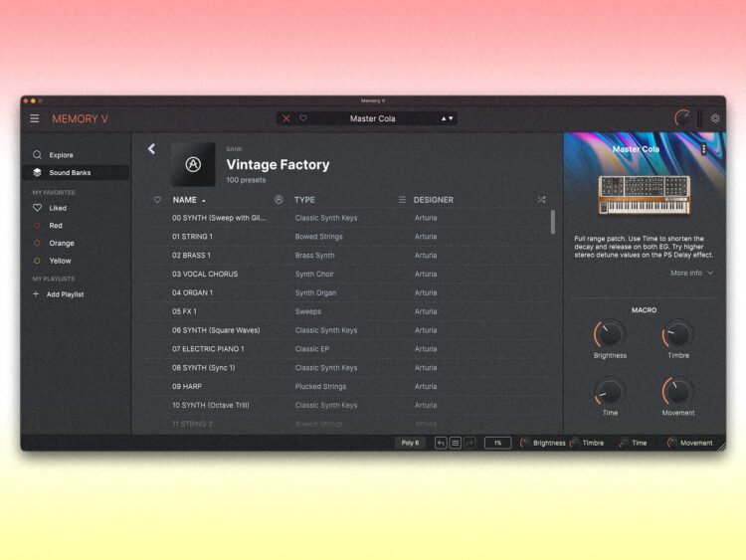This screenshot has height=560, width=746.
Task: Adjust the master volume knob
Action: pyautogui.click(x=682, y=118)
